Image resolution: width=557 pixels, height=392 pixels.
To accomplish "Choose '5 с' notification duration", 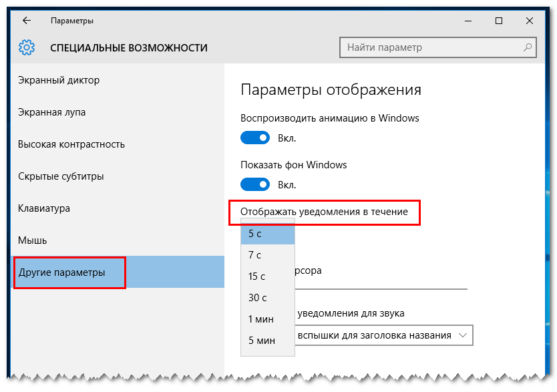I will point(268,234).
